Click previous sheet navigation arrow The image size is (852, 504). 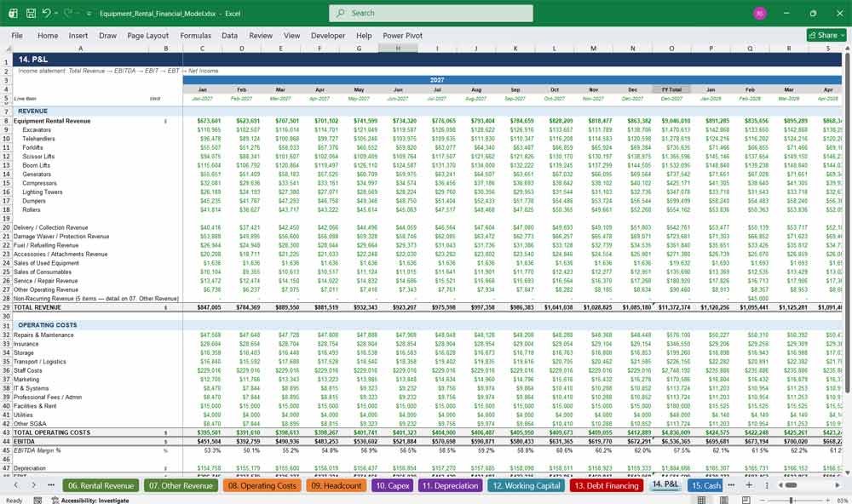16,485
